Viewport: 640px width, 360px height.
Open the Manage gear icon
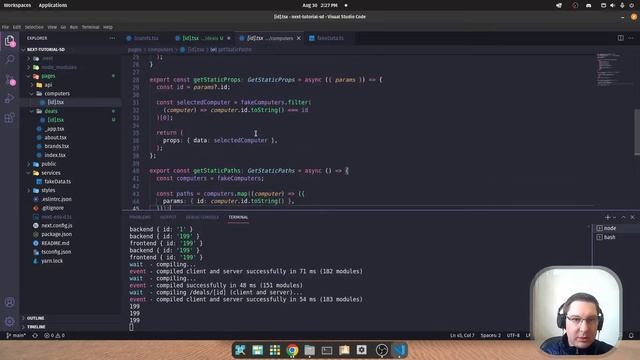point(9,321)
